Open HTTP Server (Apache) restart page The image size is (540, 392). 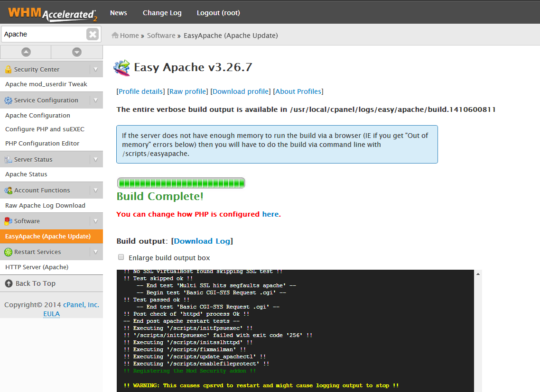37,267
